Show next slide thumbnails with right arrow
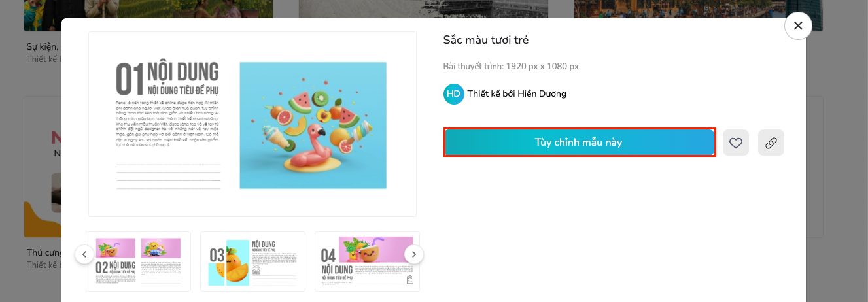Screen dimensions: 868x302 pyautogui.click(x=414, y=254)
